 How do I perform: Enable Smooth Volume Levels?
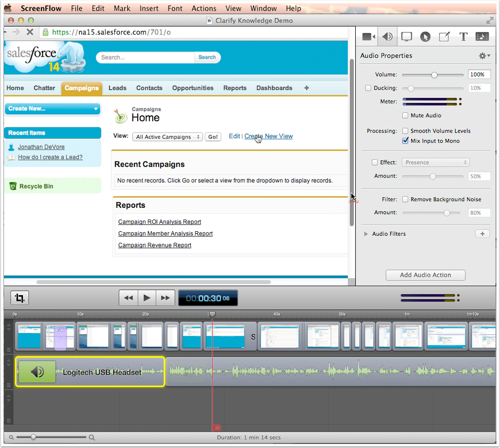[405, 130]
